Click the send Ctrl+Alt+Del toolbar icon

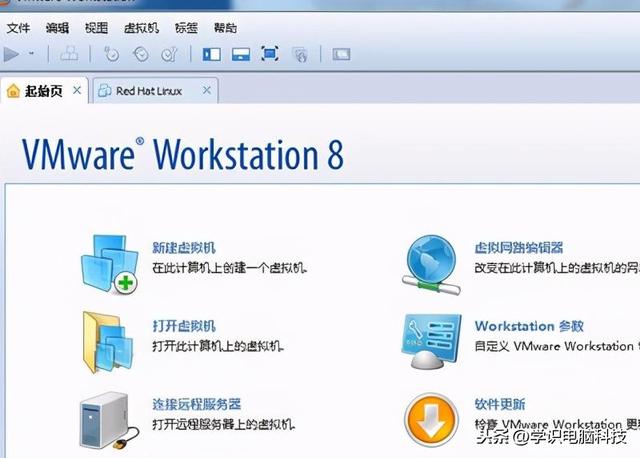point(69,54)
